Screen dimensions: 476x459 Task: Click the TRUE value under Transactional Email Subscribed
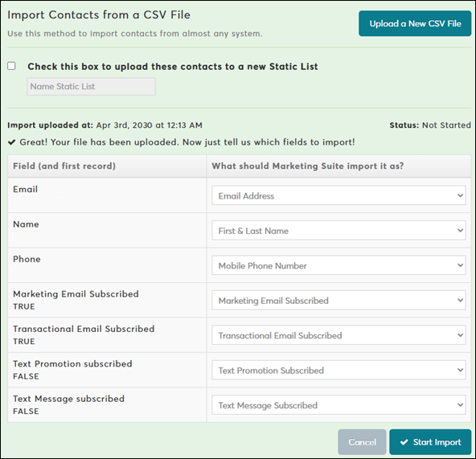(24, 342)
